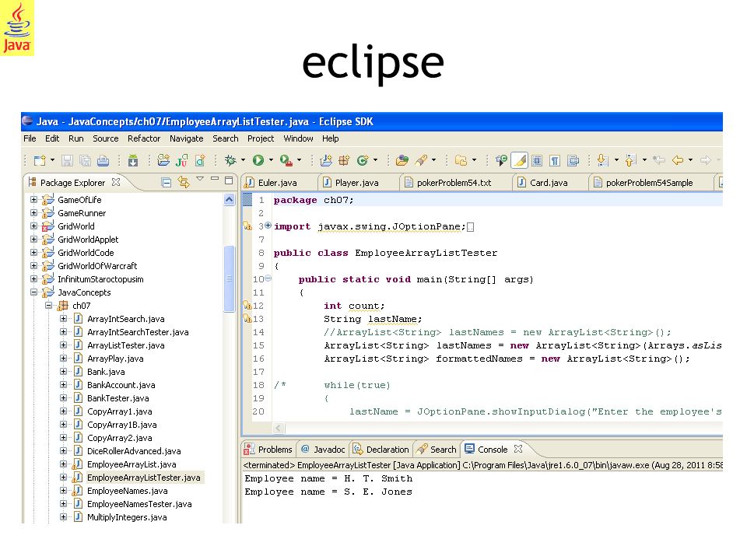
Task: Expand the imports fold on line 3
Action: 268,226
